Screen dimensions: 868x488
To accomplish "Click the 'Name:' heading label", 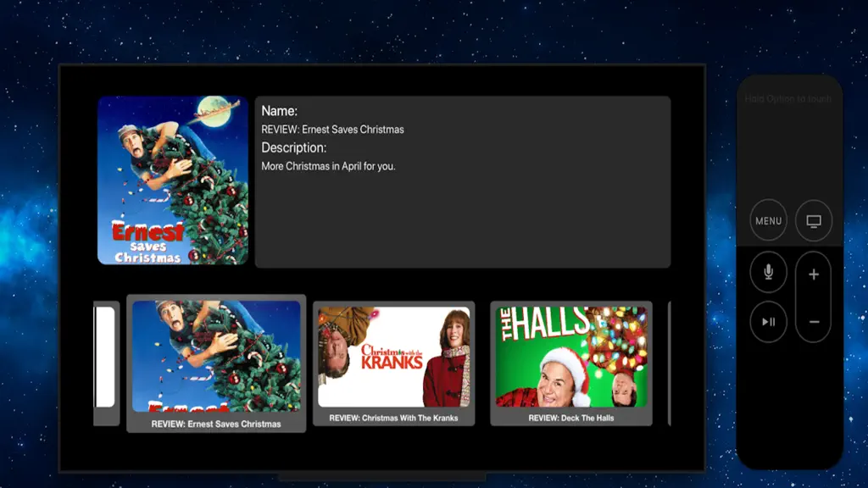I will coord(279,111).
